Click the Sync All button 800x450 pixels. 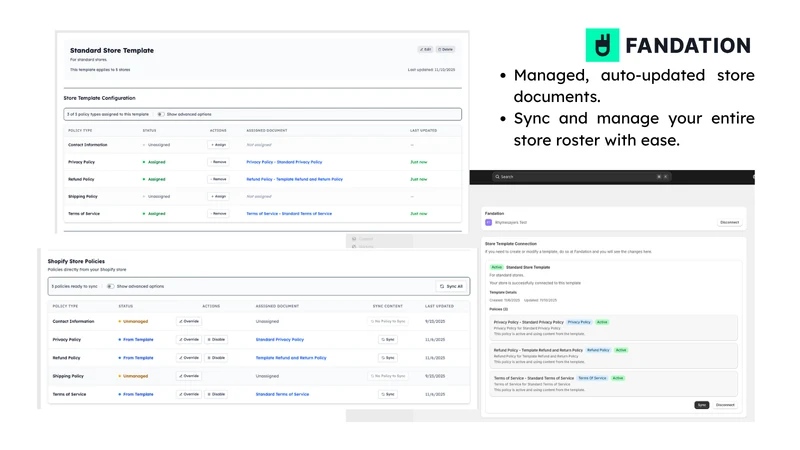tap(451, 286)
